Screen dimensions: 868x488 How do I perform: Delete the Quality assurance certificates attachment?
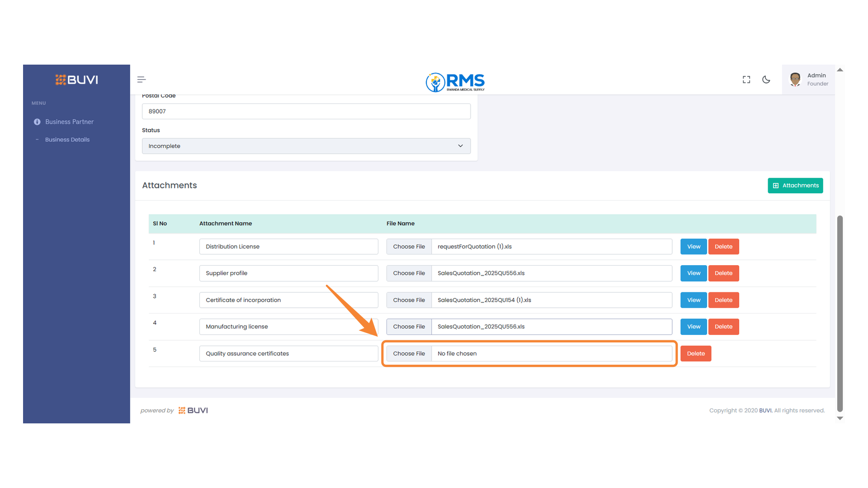pyautogui.click(x=695, y=353)
